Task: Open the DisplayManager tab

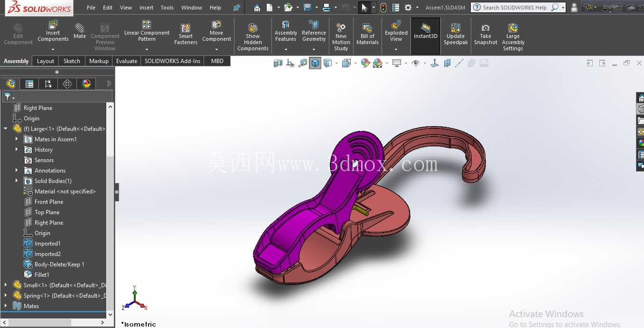Action: (x=86, y=84)
